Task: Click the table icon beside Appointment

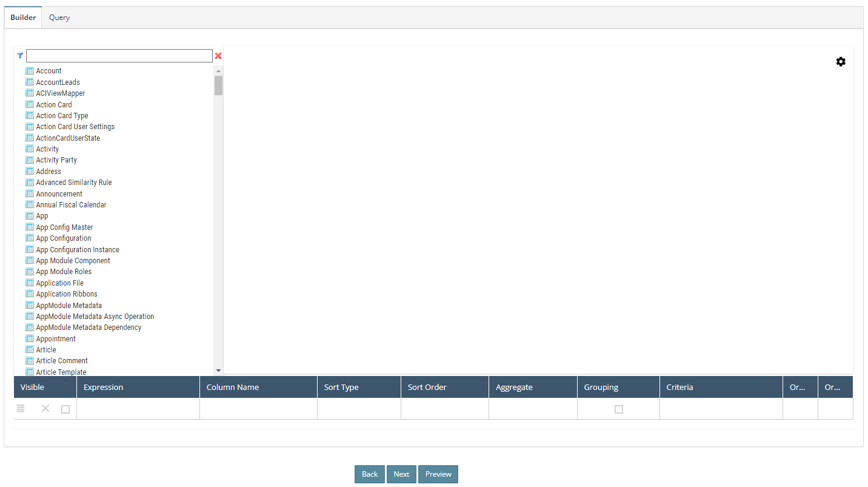Action: pos(30,338)
